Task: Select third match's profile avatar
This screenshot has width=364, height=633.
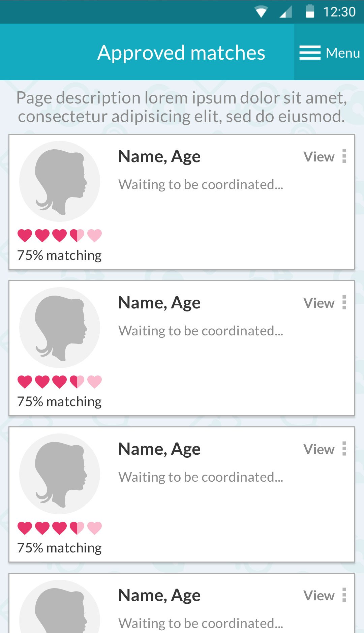Action: [60, 474]
